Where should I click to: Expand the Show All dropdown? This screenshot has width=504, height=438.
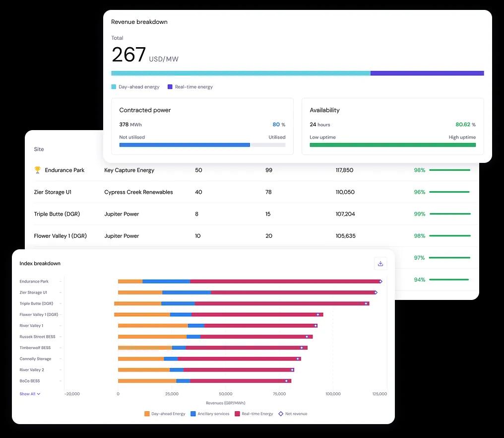click(30, 394)
